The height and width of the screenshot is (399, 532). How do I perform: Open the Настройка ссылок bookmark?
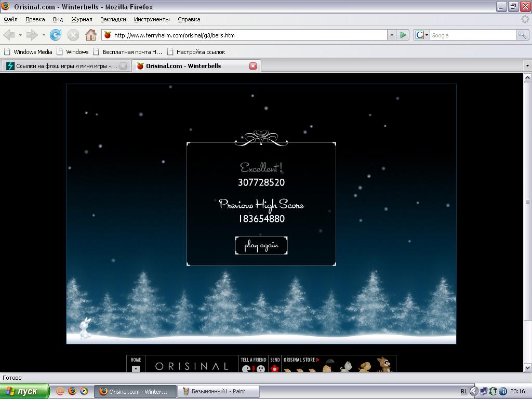click(x=196, y=52)
